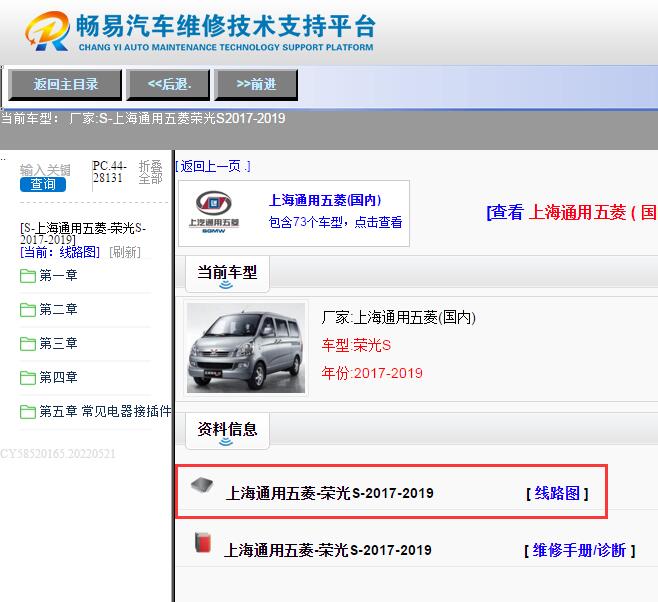
Task: Expand the 第一章 chapter label
Action: [x=58, y=275]
